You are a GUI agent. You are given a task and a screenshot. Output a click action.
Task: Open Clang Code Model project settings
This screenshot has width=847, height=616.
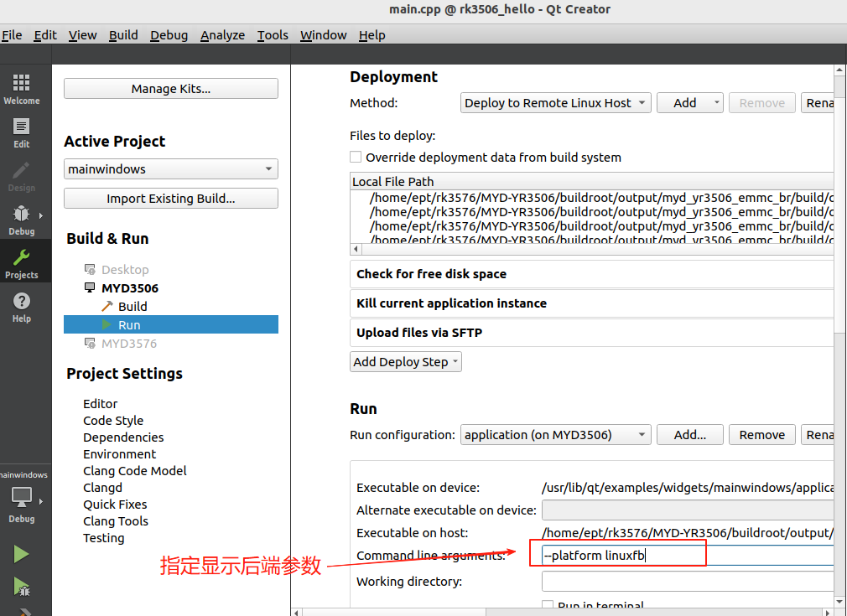click(x=134, y=471)
